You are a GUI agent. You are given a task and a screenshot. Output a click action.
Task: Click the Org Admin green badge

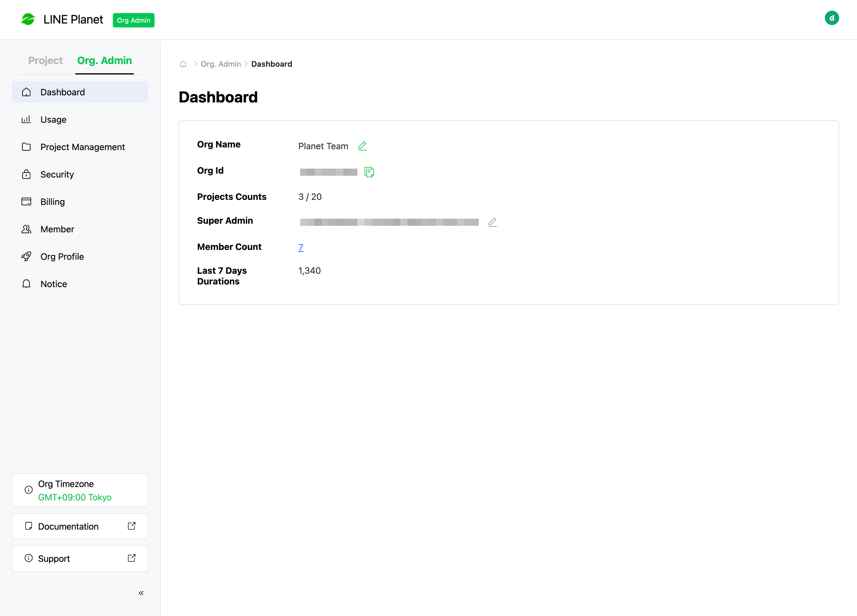click(133, 20)
